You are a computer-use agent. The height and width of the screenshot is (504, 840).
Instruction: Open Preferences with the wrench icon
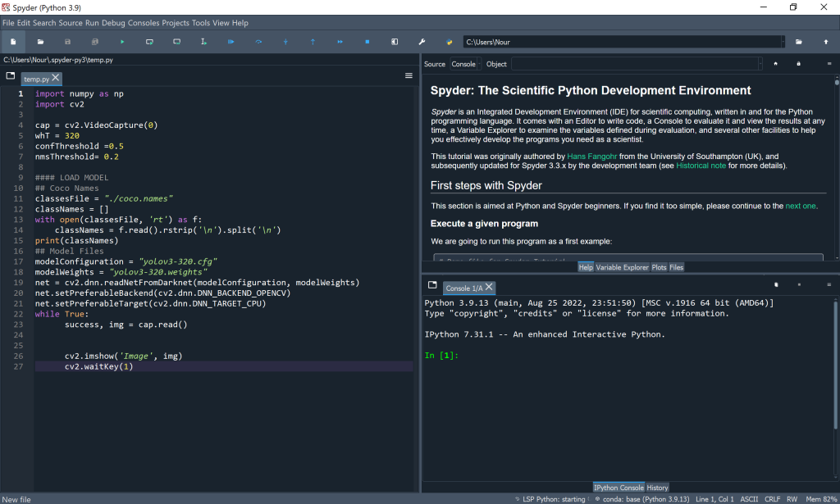pyautogui.click(x=422, y=42)
